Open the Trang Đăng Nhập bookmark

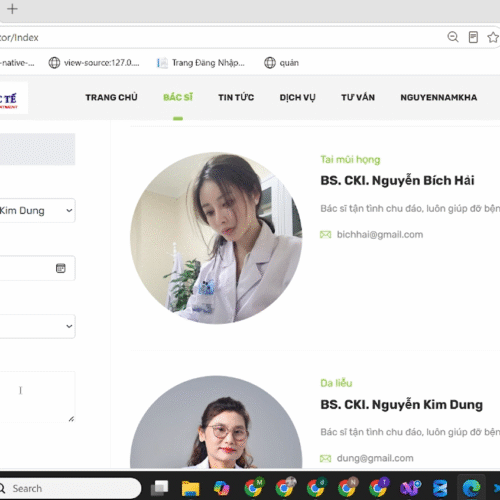201,63
